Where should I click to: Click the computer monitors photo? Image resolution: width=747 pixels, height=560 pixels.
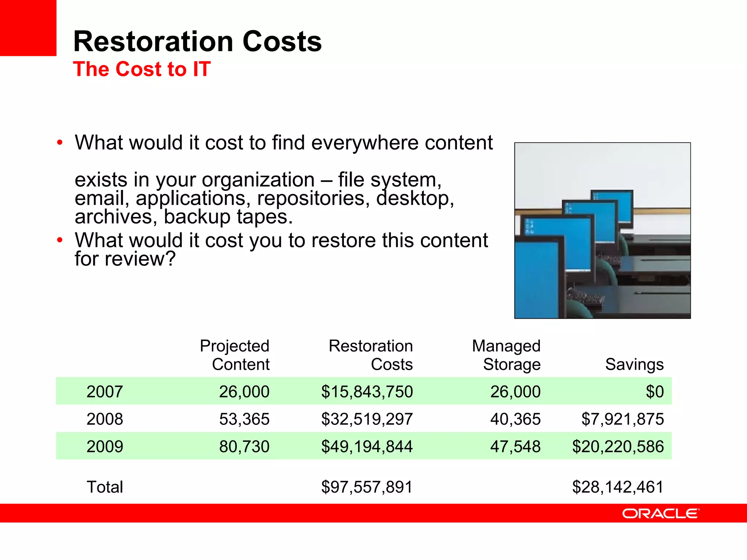click(x=602, y=230)
